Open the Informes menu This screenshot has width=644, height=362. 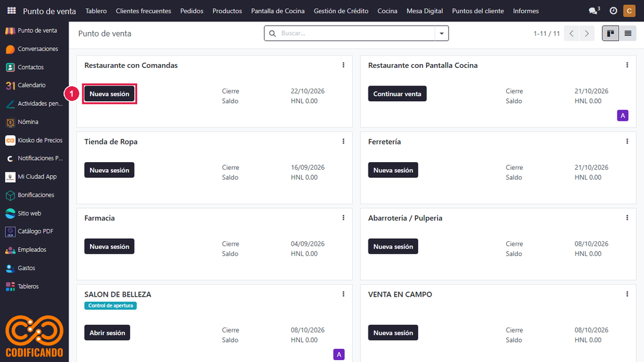pos(526,11)
